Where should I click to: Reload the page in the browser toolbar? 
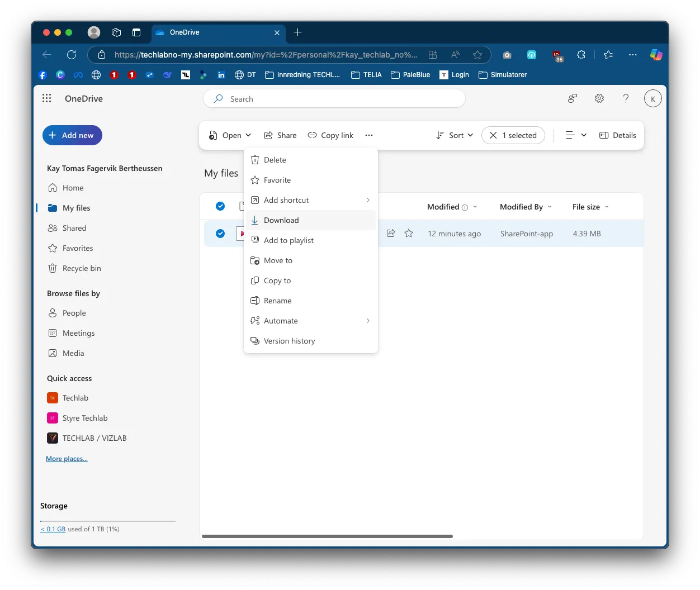click(72, 55)
